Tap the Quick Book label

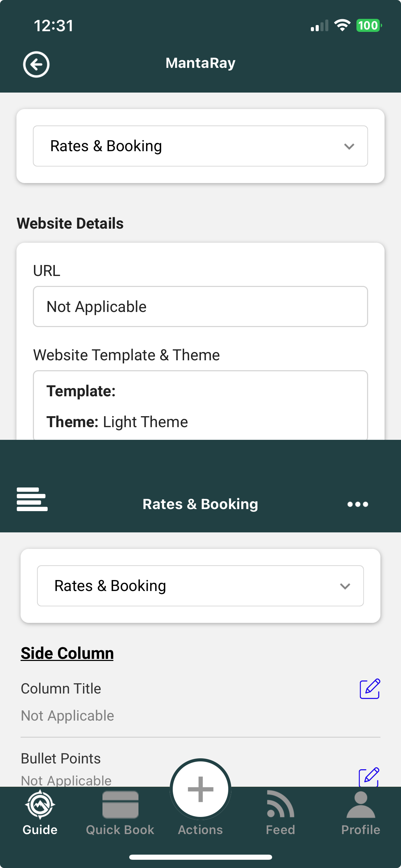pyautogui.click(x=120, y=830)
